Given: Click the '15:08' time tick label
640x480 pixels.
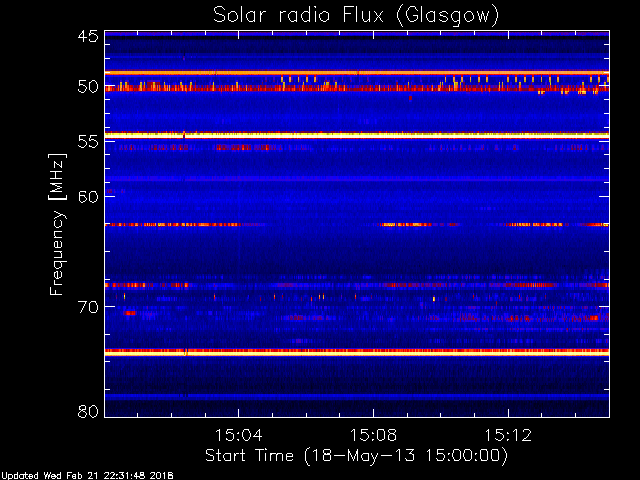Looking at the screenshot, I should click(373, 435).
